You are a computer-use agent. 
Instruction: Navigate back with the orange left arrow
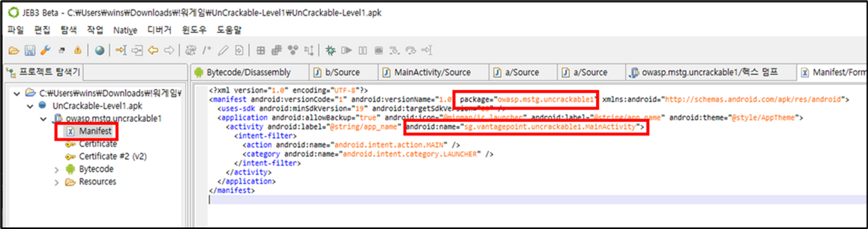click(x=153, y=50)
